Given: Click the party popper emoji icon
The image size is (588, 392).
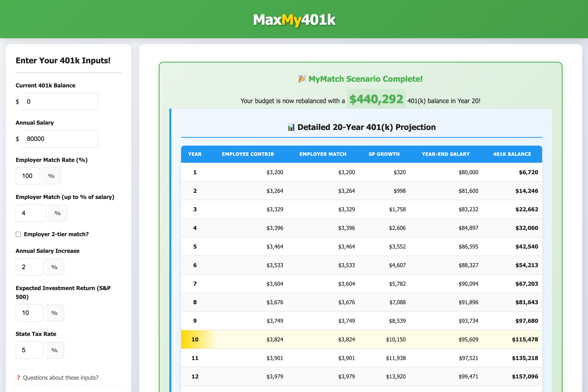Looking at the screenshot, I should pos(302,79).
